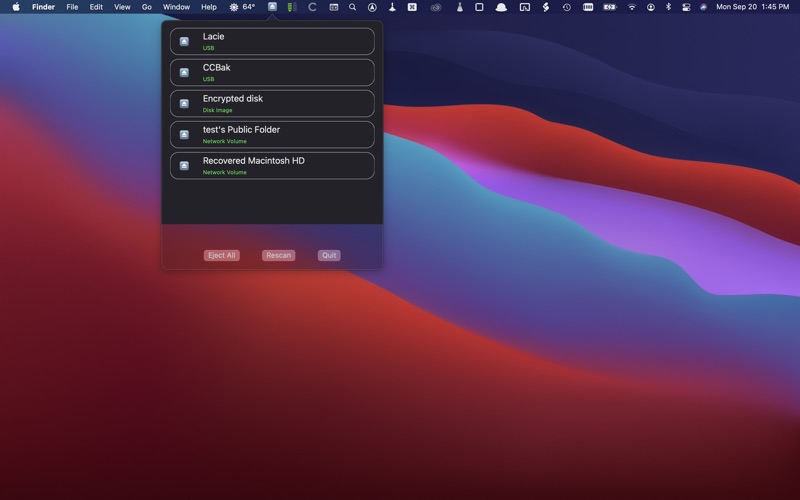Eject the Lacie drive icon
800x500 pixels.
[184, 41]
